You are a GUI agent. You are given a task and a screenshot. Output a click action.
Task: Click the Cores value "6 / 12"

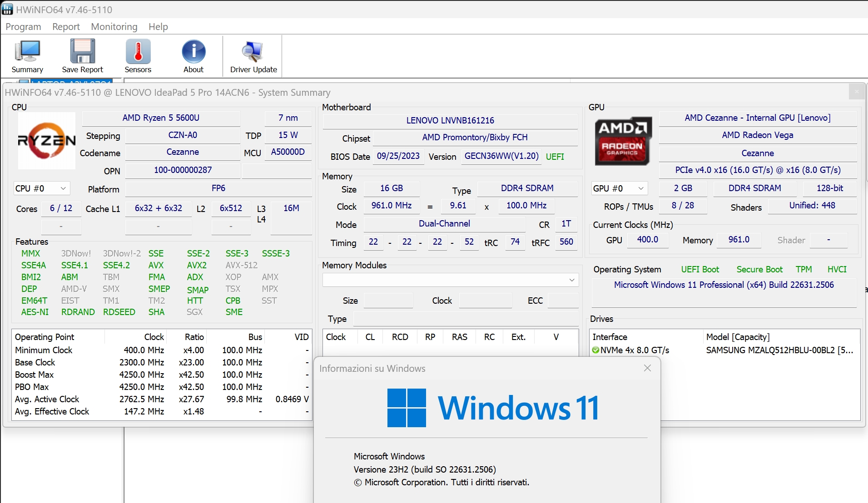point(61,208)
